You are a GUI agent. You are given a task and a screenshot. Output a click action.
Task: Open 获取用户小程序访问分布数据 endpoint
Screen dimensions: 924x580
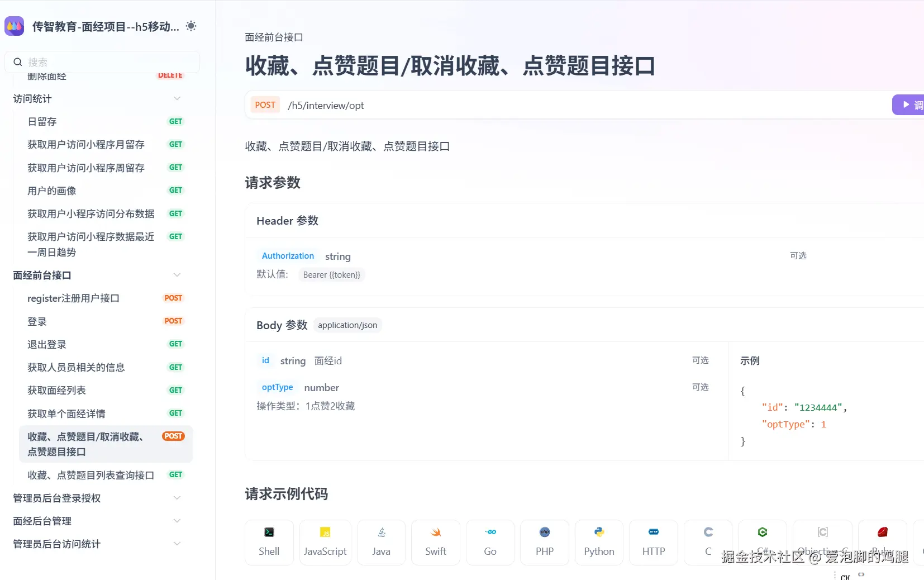[106, 213]
